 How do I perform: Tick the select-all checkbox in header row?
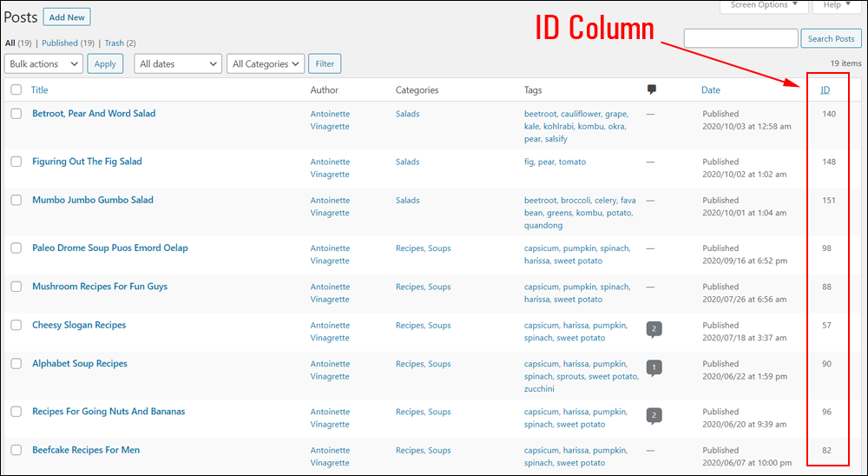click(16, 89)
